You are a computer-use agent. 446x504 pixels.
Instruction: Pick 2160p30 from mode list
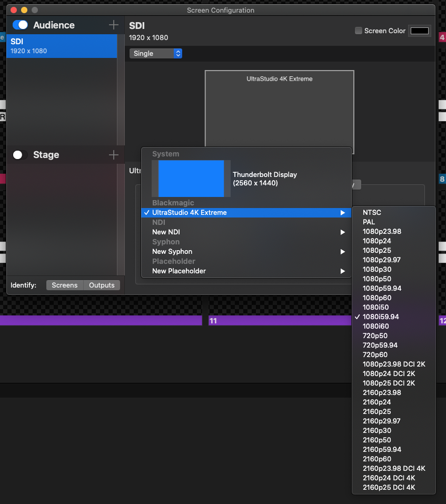click(x=394, y=431)
